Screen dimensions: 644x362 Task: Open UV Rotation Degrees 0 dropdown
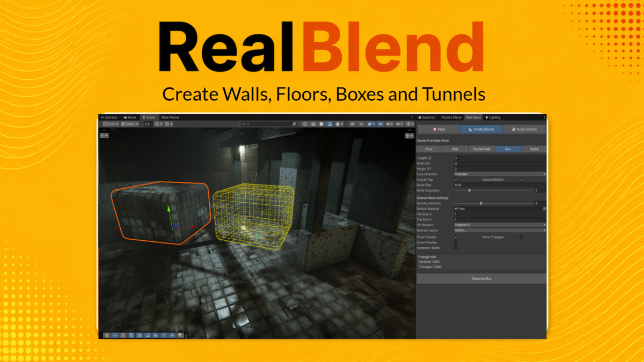[500, 225]
